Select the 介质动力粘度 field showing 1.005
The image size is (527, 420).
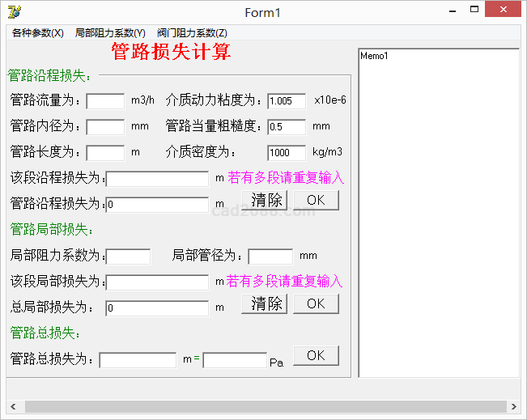(x=287, y=101)
